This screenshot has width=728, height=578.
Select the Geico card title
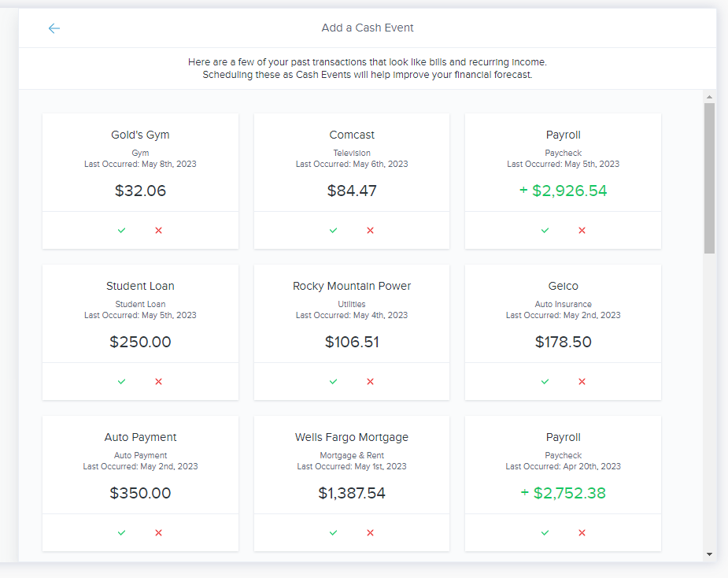(564, 286)
